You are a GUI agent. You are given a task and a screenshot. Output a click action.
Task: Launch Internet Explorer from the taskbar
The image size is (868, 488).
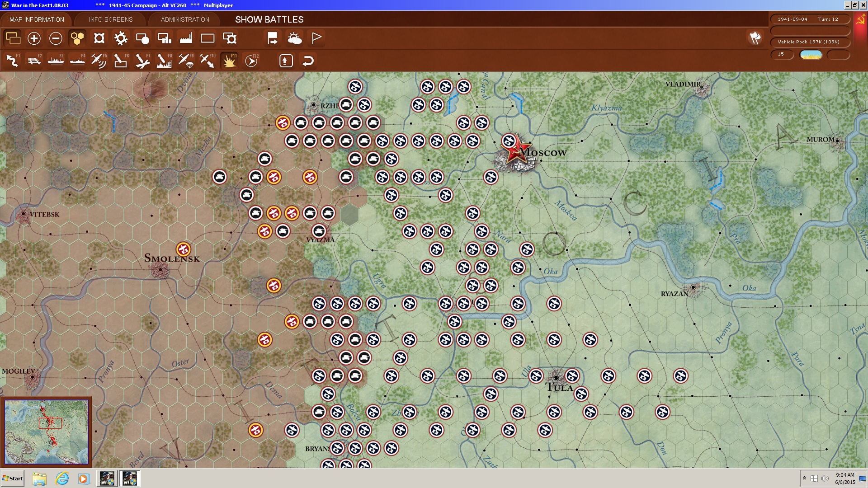61,479
